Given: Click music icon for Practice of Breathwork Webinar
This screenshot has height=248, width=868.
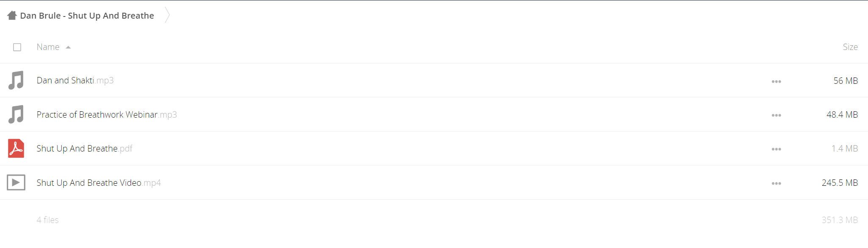Looking at the screenshot, I should [x=16, y=114].
